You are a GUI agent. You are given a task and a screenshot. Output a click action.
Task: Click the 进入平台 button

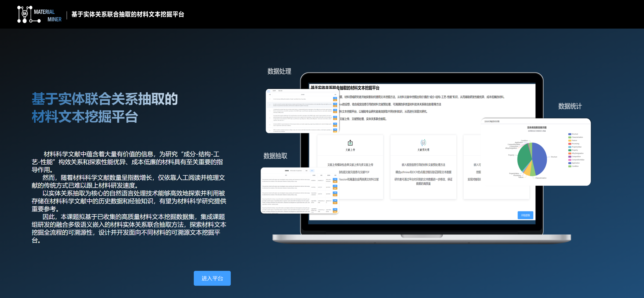click(x=212, y=278)
